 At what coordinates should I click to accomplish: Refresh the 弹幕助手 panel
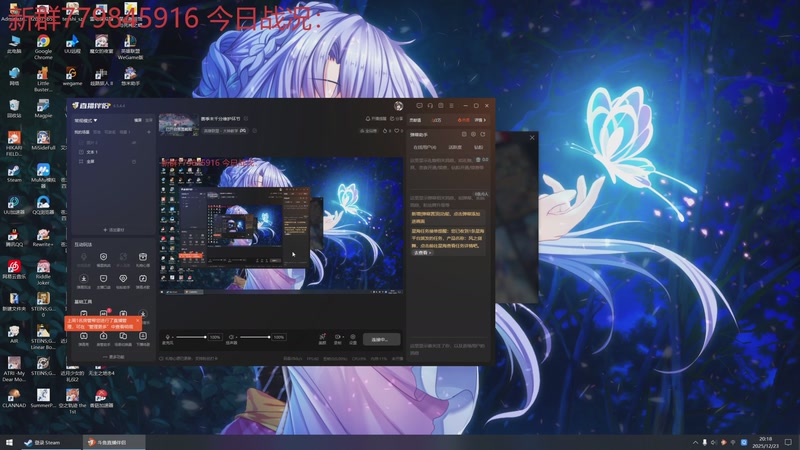[482, 135]
